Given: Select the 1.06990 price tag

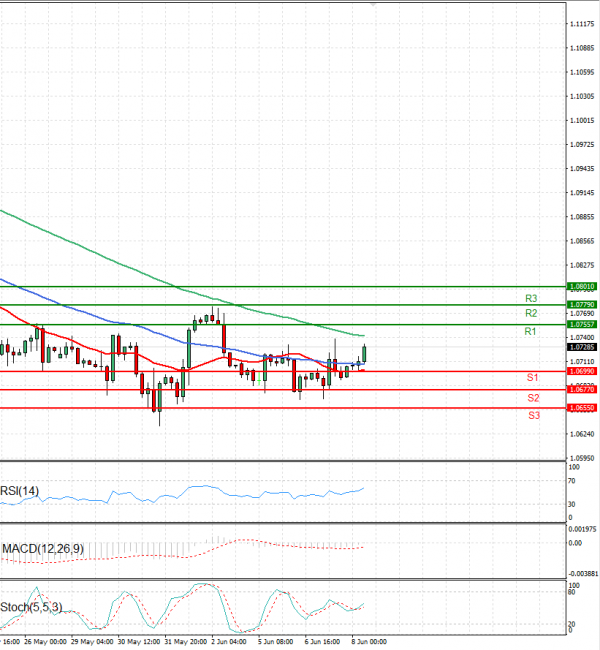Looking at the screenshot, I should point(582,371).
